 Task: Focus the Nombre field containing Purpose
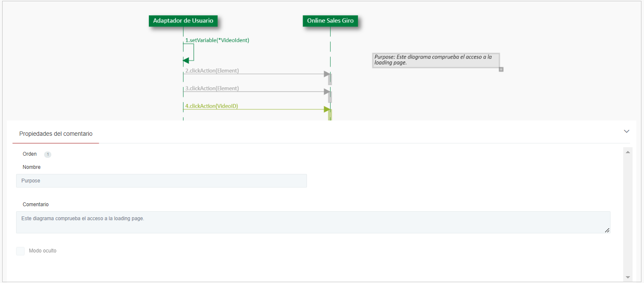point(161,181)
